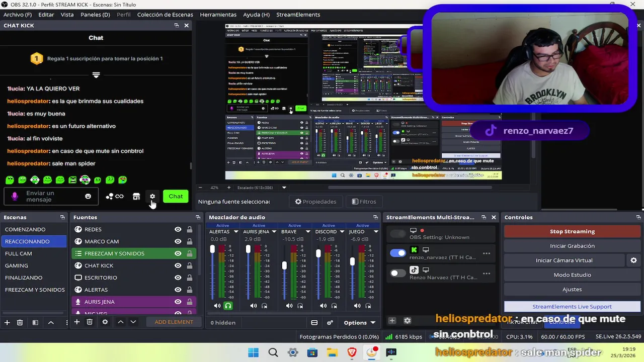Toggle ALERTAS headphone monitoring icon
The height and width of the screenshot is (362, 644).
coord(228,306)
